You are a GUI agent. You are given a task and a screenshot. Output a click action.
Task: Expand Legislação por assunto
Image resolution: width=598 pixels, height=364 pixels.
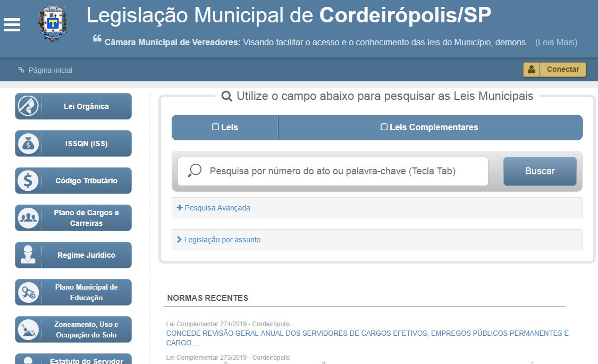222,240
